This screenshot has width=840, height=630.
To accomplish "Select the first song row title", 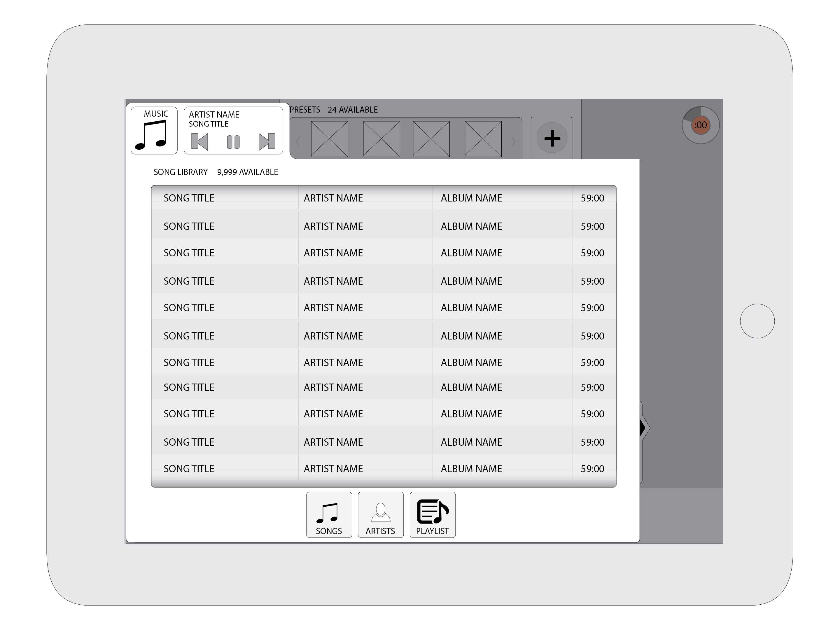I will tap(189, 198).
